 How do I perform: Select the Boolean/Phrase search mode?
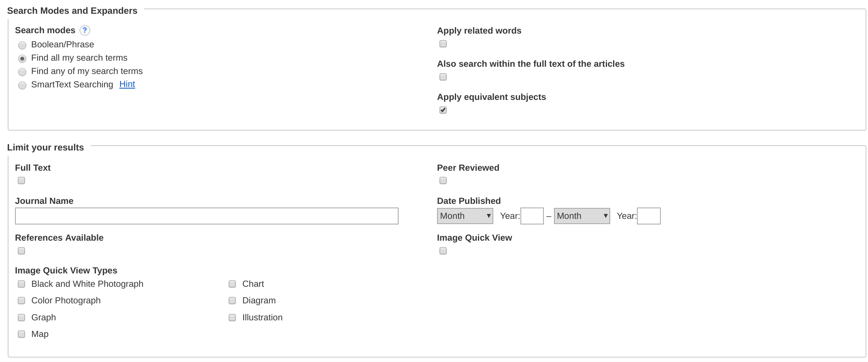pyautogui.click(x=22, y=45)
